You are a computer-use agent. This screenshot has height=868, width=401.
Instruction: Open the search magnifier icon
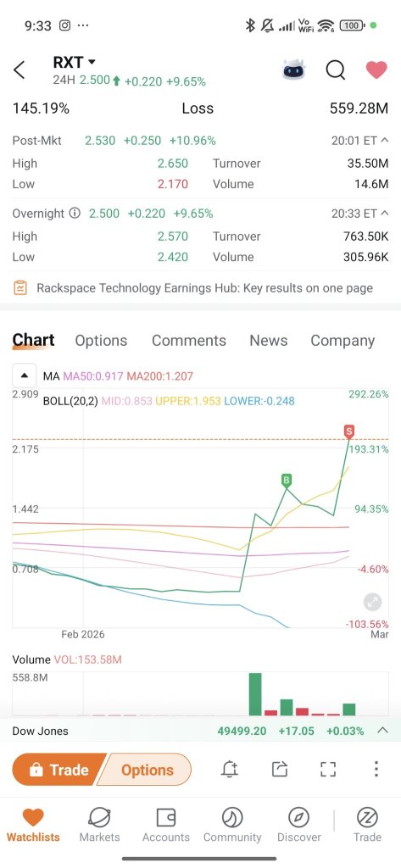pos(335,70)
